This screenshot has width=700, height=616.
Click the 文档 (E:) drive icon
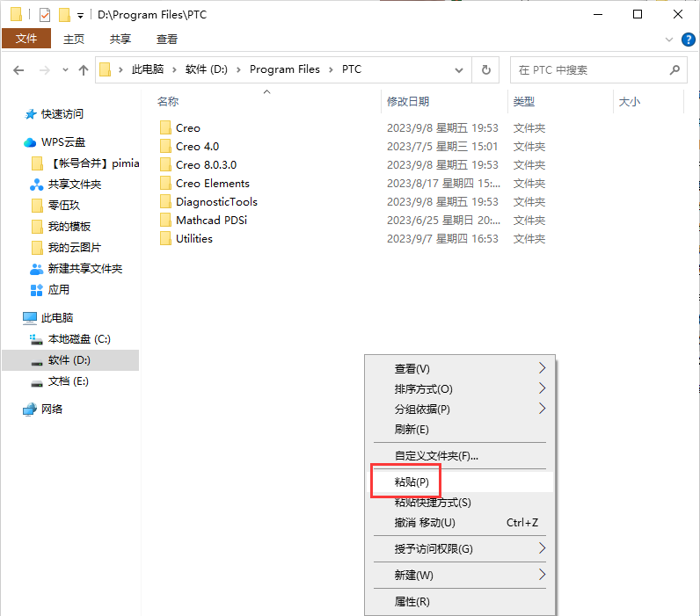coord(36,382)
